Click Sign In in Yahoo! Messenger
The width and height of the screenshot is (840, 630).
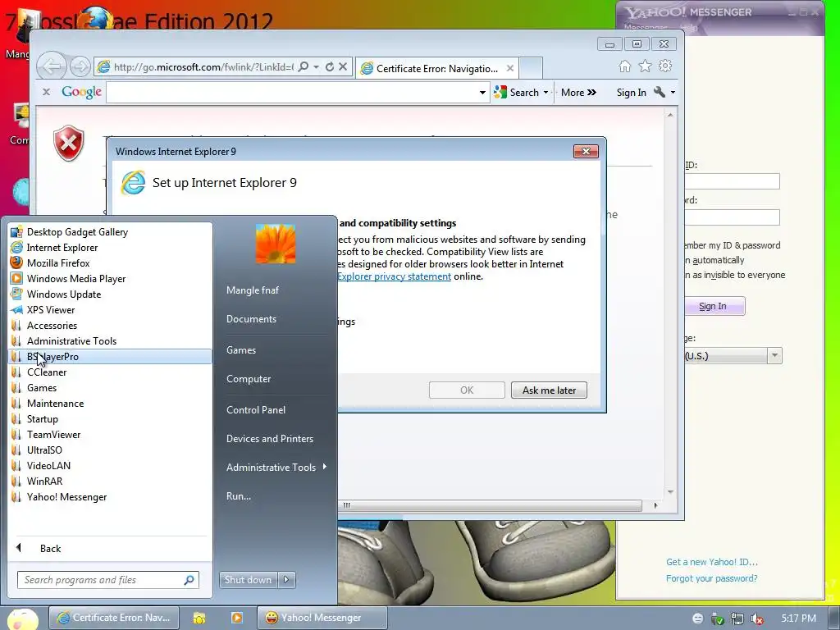[x=714, y=306]
